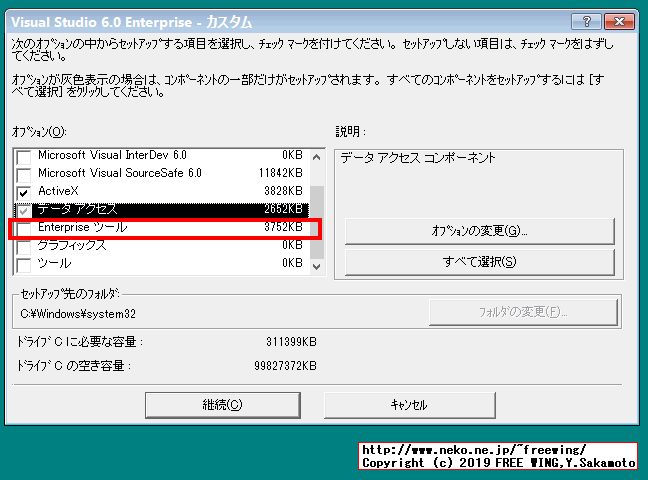Viewport: 648px width, 480px height.
Task: Click the 311399KB required space value
Action: 291,342
